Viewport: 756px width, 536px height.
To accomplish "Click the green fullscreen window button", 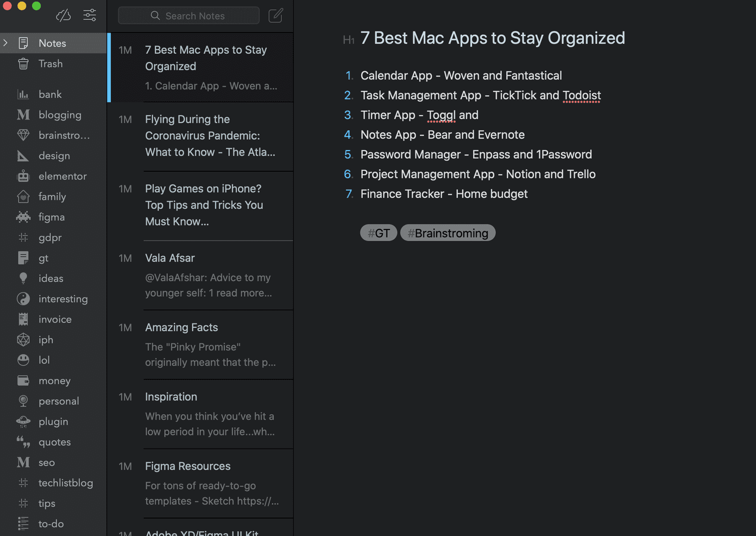I will pos(36,5).
